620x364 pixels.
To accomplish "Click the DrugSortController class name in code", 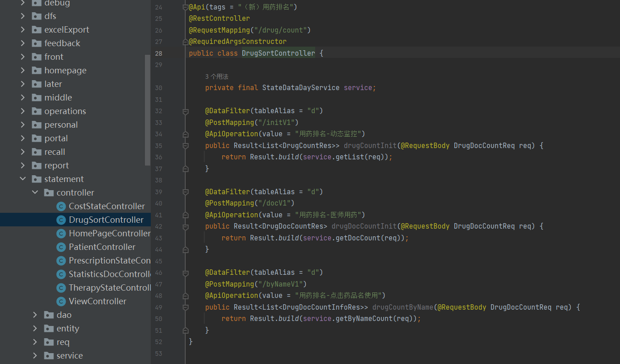I will [x=279, y=53].
